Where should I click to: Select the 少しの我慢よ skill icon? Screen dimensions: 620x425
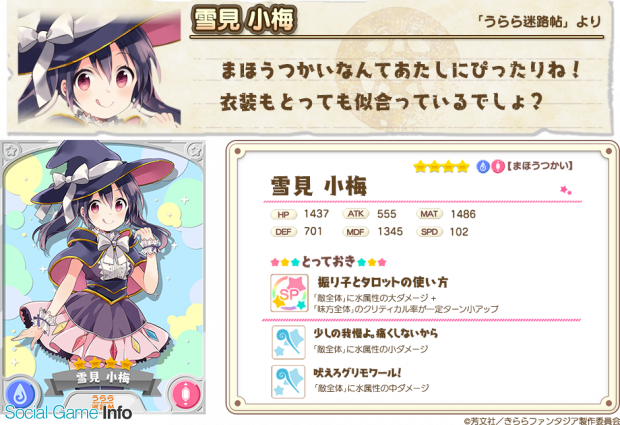point(288,342)
